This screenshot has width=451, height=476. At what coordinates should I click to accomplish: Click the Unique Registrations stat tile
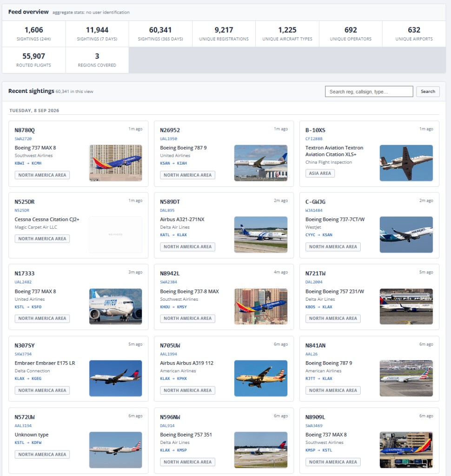224,33
